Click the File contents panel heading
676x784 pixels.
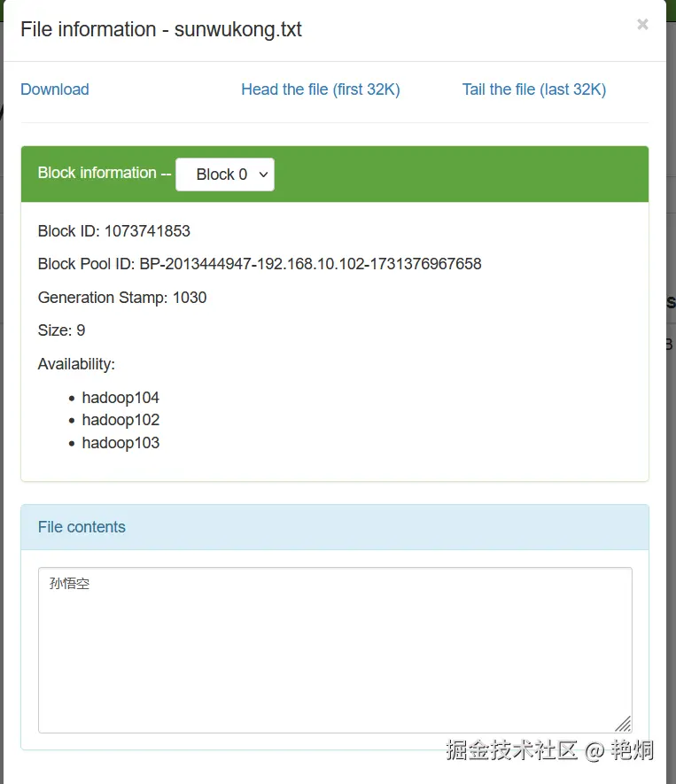82,527
